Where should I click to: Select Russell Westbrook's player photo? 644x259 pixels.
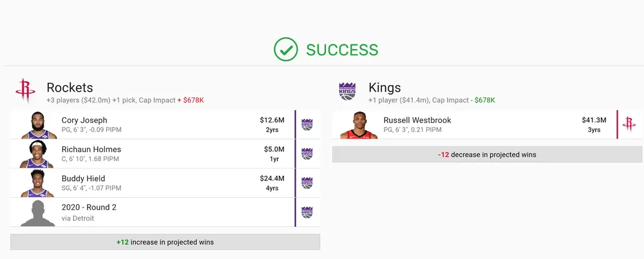click(x=360, y=126)
